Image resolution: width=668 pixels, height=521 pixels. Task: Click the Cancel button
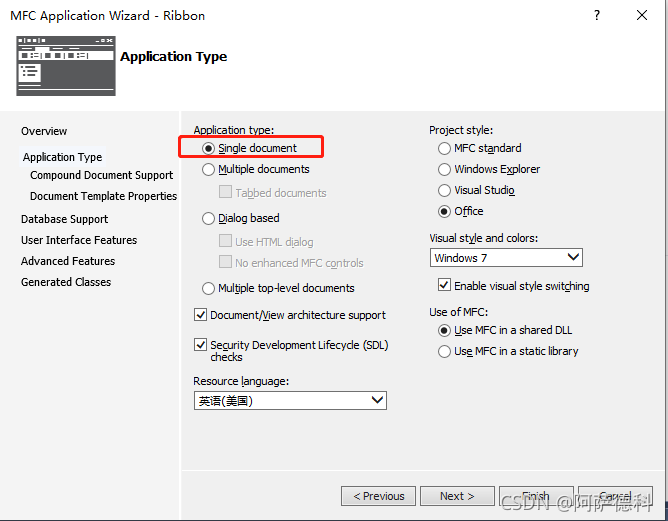(x=615, y=496)
